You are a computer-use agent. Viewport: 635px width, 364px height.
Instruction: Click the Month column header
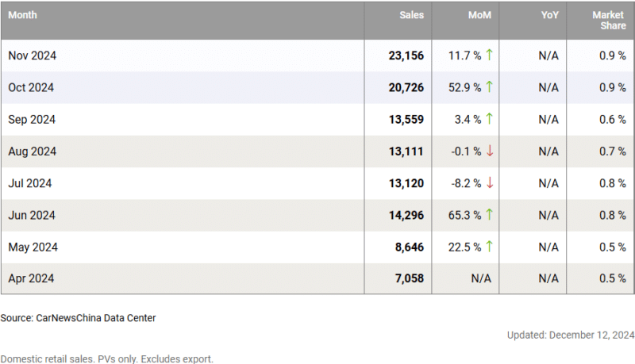[22, 15]
